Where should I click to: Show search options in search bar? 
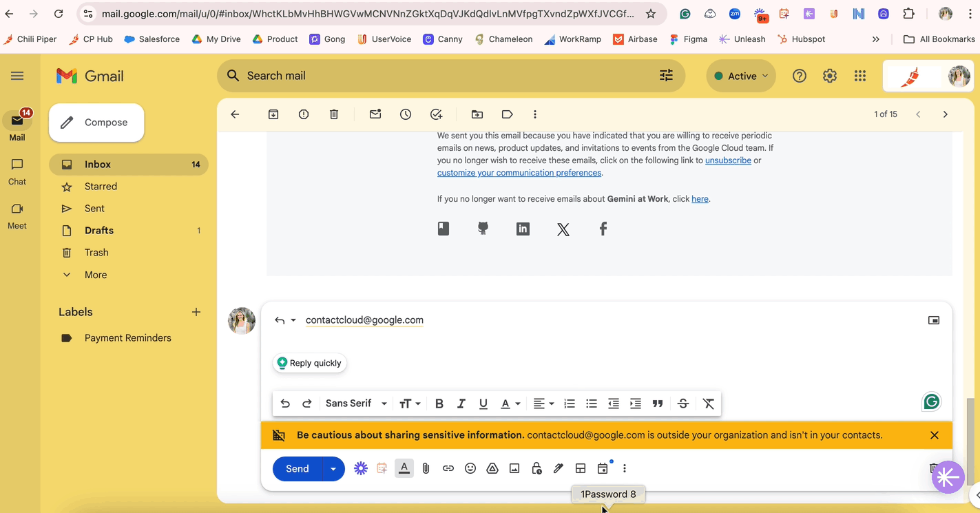click(666, 76)
